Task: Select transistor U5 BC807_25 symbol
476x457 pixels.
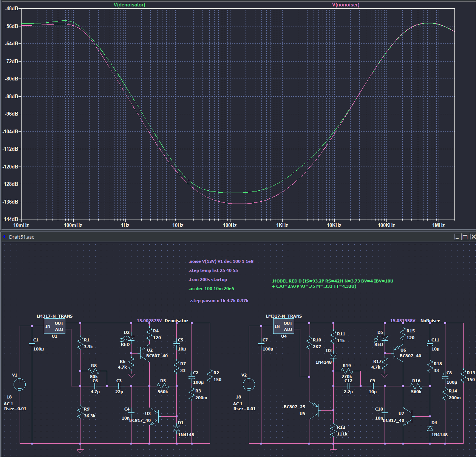Action: [x=314, y=410]
